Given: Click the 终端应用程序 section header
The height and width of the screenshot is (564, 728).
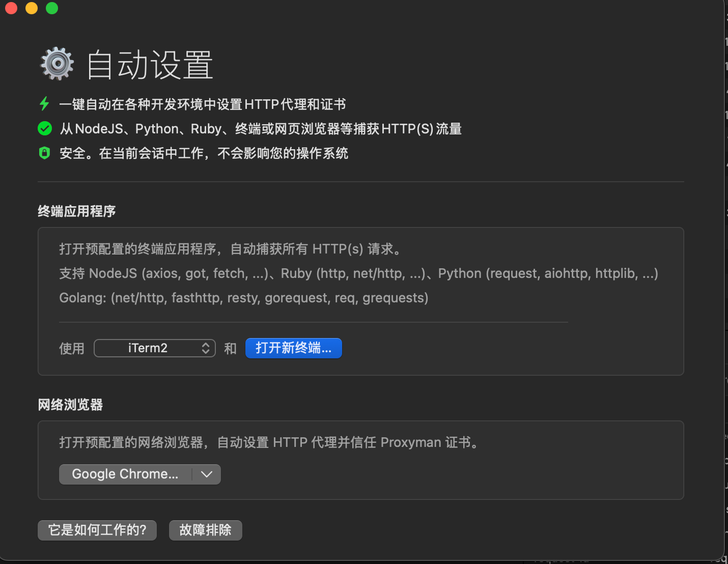Looking at the screenshot, I should (x=77, y=211).
